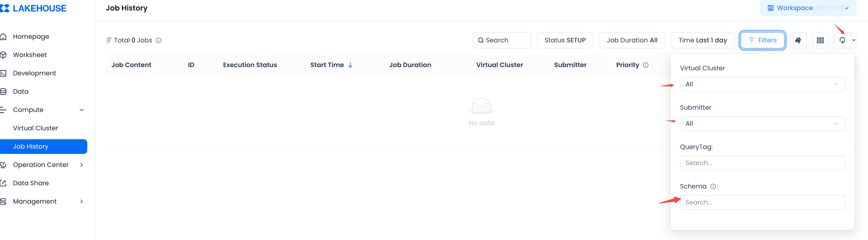Refresh the job list

842,40
